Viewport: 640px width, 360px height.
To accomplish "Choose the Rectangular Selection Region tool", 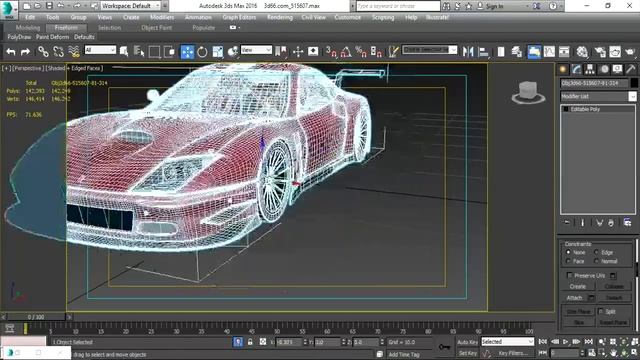I will point(154,52).
